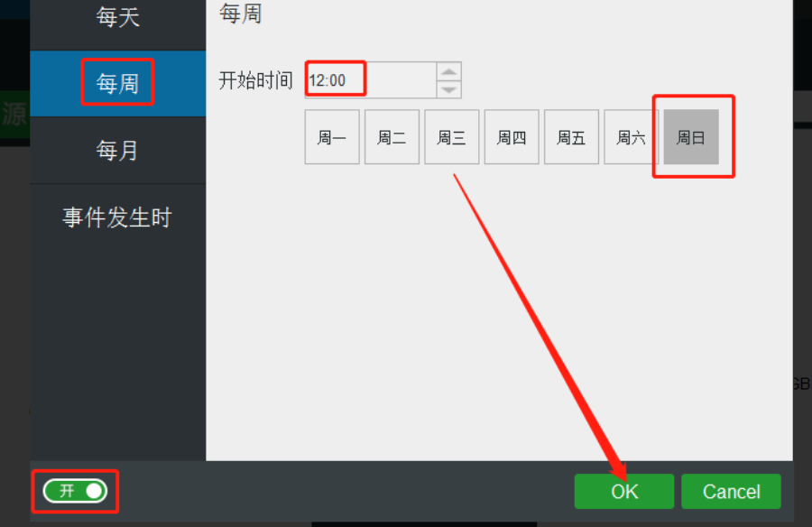Image resolution: width=812 pixels, height=527 pixels.
Task: Toggle the 周四 day button
Action: 512,137
